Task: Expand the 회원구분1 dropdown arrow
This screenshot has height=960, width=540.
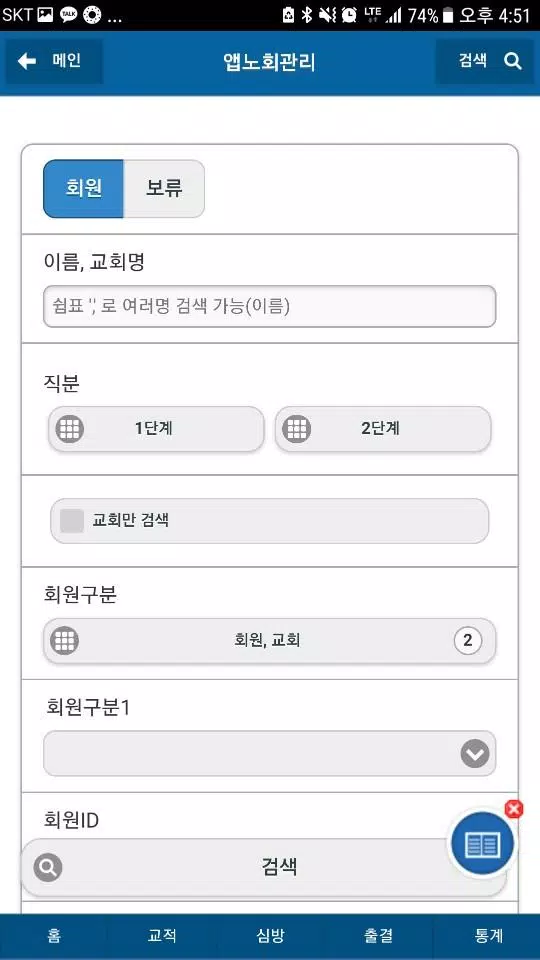Action: (x=474, y=754)
